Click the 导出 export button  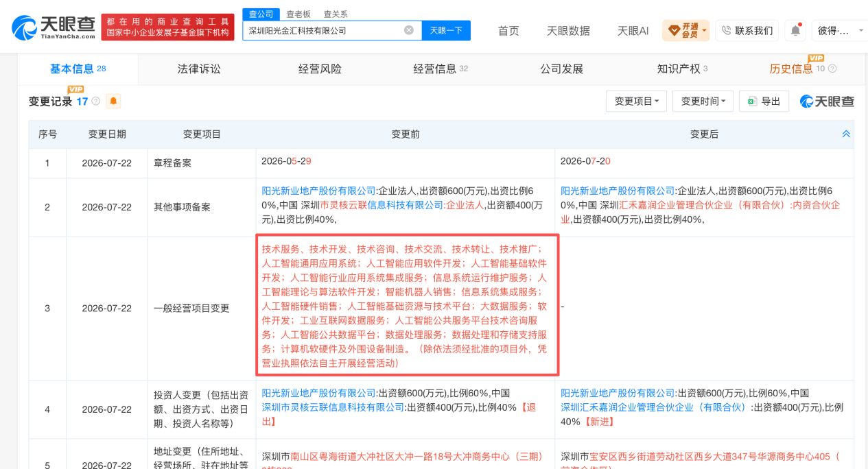(x=764, y=101)
